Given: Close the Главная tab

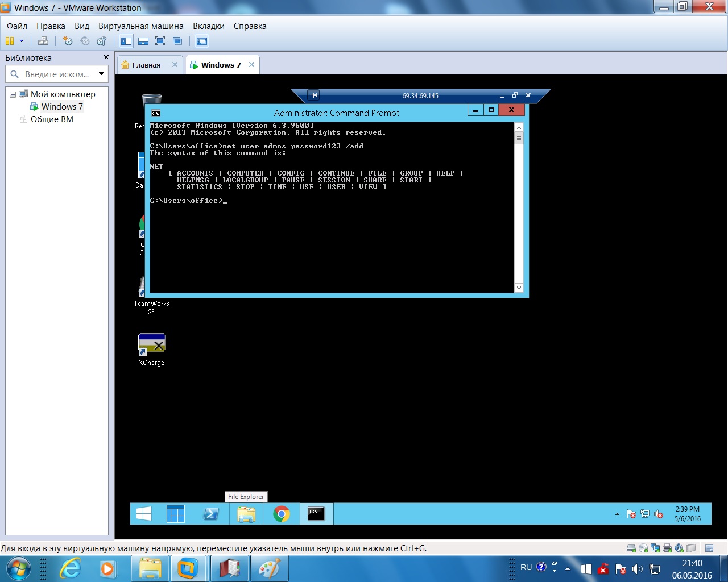Looking at the screenshot, I should pyautogui.click(x=175, y=65).
